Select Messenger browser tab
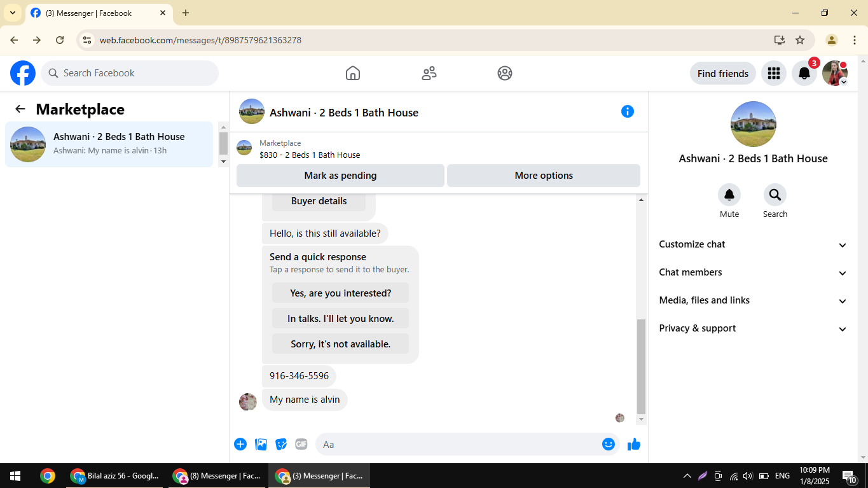The width and height of the screenshot is (868, 488). (x=99, y=13)
